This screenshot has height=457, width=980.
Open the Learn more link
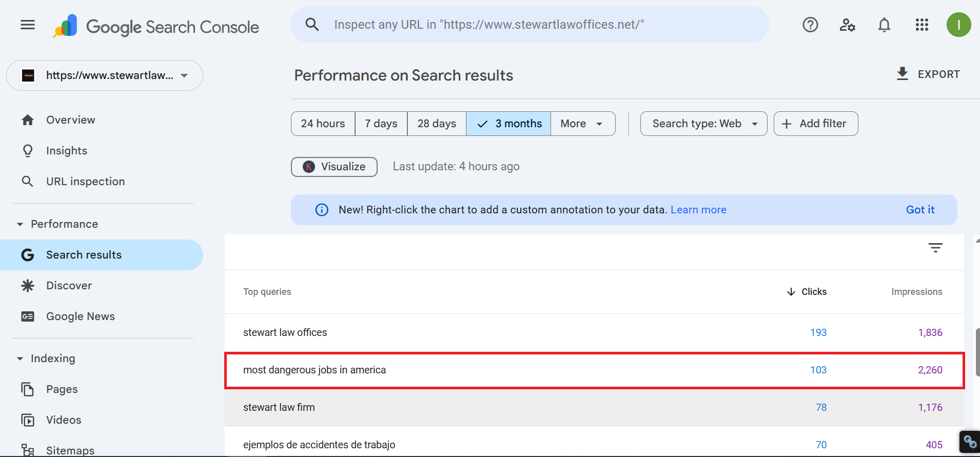[698, 210]
